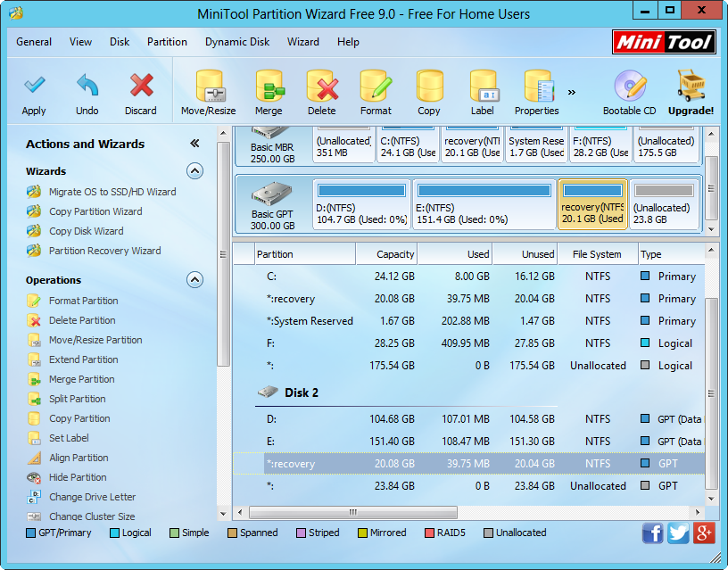Open the Help menu
This screenshot has width=728, height=570.
pos(348,42)
